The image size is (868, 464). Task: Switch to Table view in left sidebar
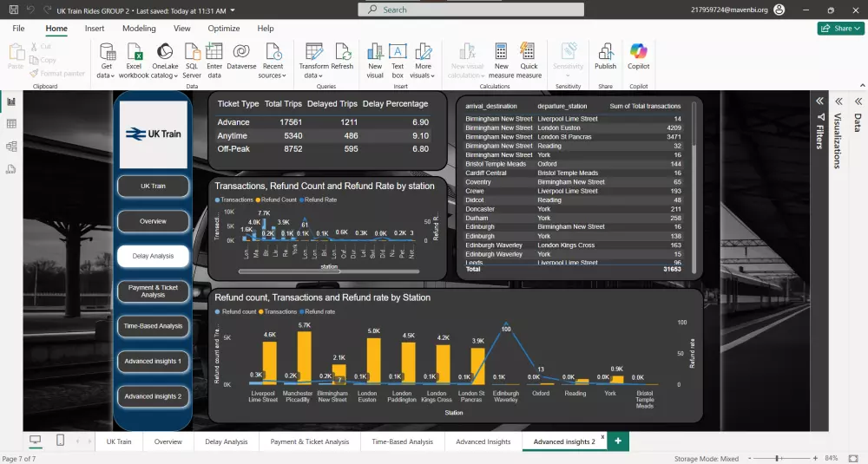click(11, 124)
